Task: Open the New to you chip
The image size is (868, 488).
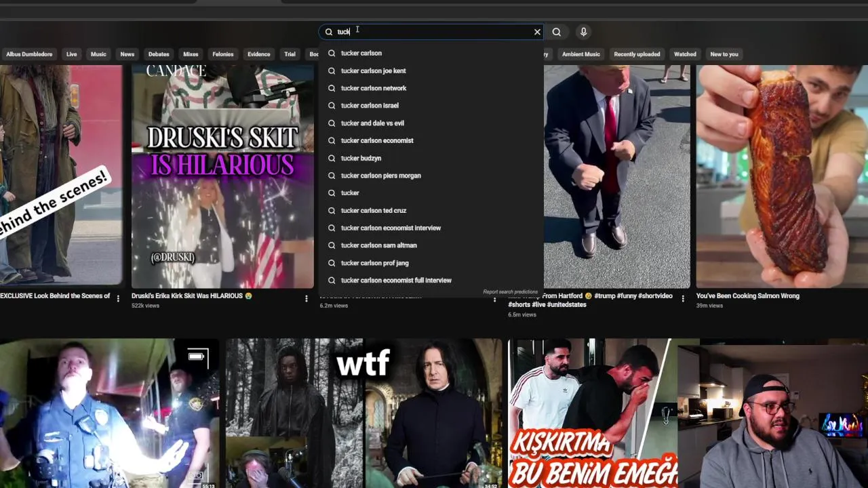Action: (x=724, y=54)
